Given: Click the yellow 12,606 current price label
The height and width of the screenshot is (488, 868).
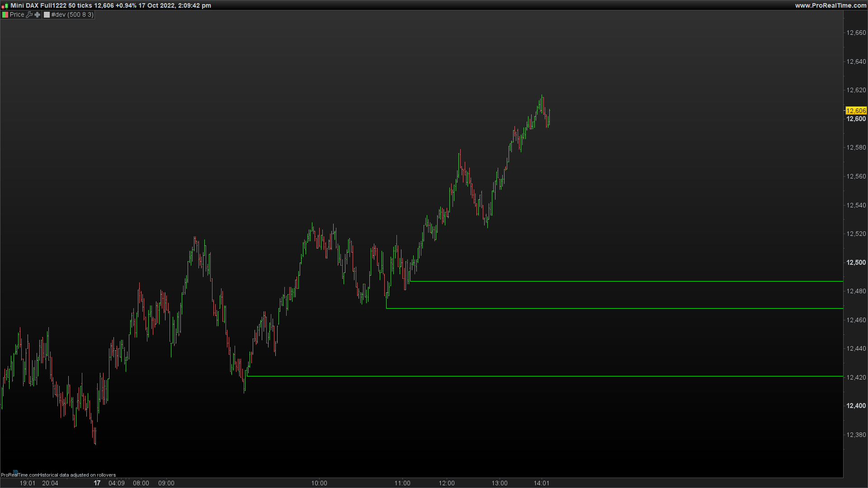Looking at the screenshot, I should click(856, 111).
